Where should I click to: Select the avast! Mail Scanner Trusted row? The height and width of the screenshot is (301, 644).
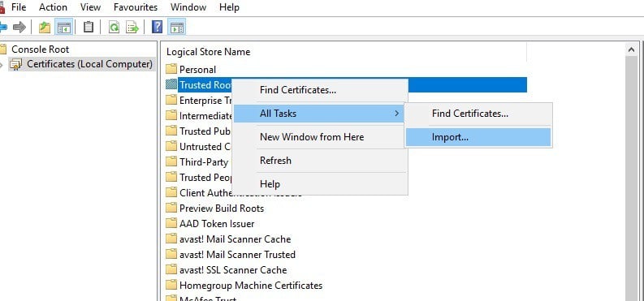237,255
